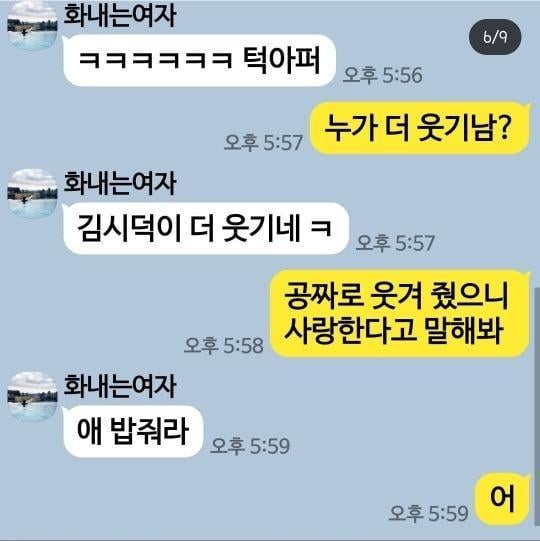Click sender name 화내는여자 above 김시덕이 message
The height and width of the screenshot is (541, 540).
tap(120, 183)
